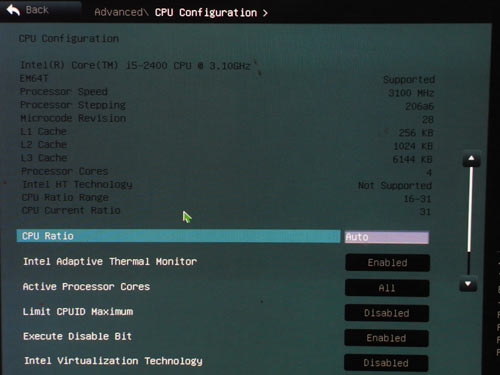Click the 1024 KB value
This screenshot has height=375, width=500.
(413, 146)
